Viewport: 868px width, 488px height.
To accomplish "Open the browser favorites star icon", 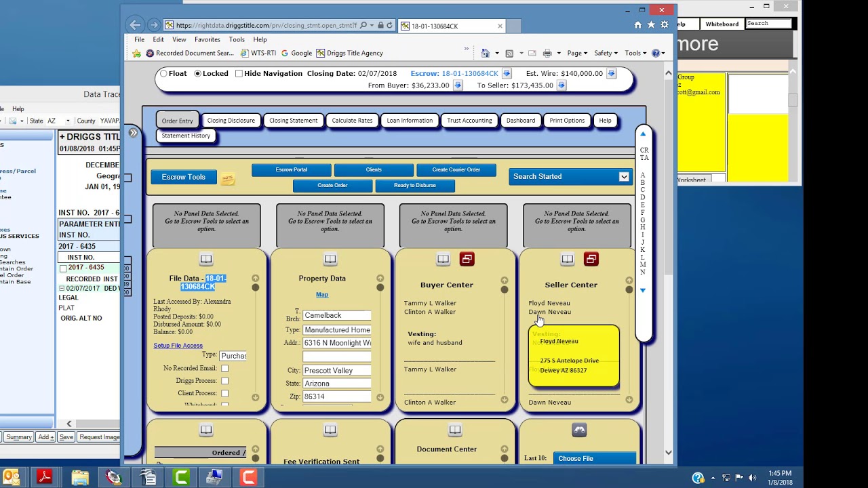I will pyautogui.click(x=651, y=25).
